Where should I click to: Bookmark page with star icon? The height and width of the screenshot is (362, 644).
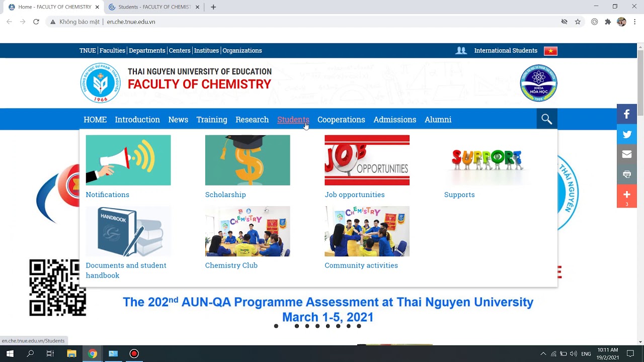pos(578,22)
